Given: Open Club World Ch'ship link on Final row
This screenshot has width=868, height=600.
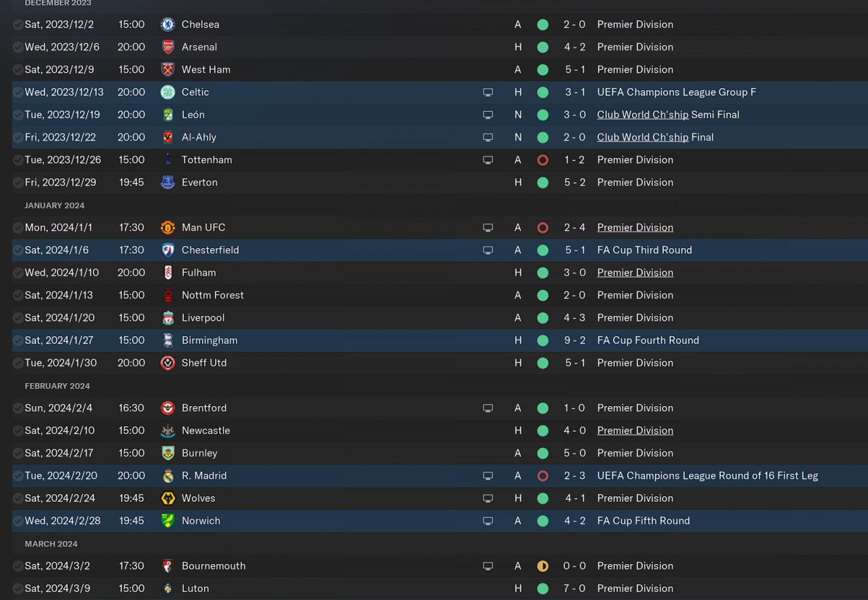Looking at the screenshot, I should (x=642, y=137).
